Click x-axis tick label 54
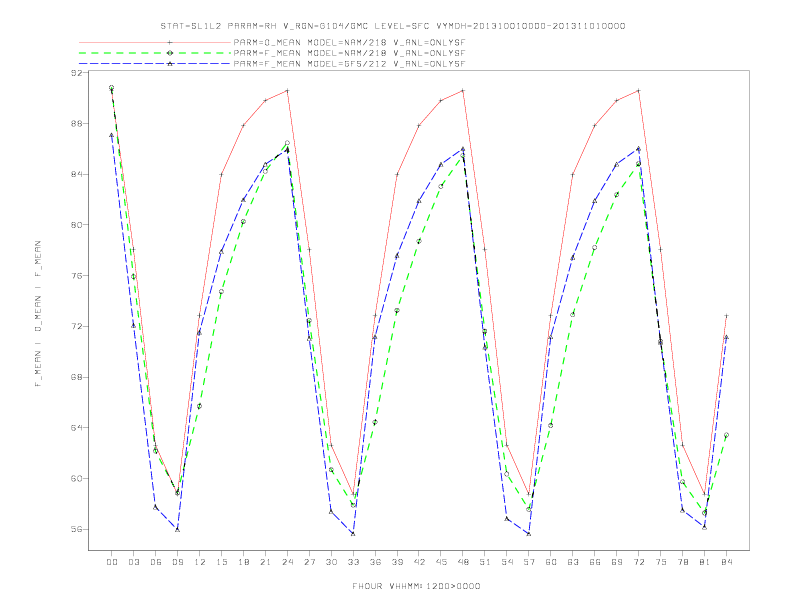This screenshot has height=612, width=792. point(507,562)
